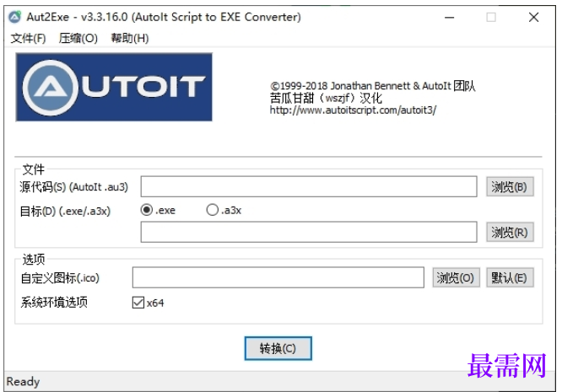Click the 系统环境选项 label
Image resolution: width=562 pixels, height=392 pixels.
(x=54, y=303)
